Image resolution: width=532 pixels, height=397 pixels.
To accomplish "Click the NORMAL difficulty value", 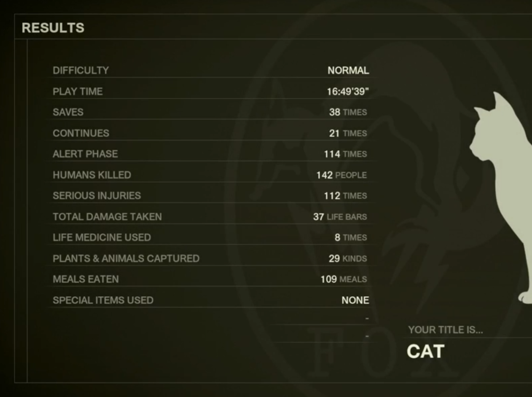I will 348,70.
